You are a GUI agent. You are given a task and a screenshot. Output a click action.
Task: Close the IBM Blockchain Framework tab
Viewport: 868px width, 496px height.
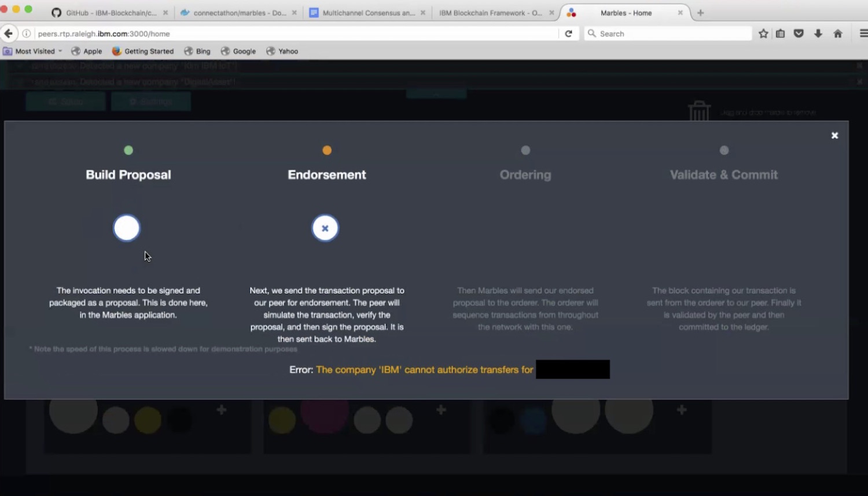point(551,13)
